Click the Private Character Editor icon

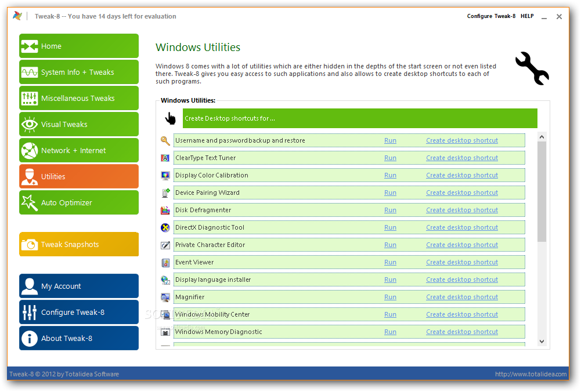click(x=165, y=245)
